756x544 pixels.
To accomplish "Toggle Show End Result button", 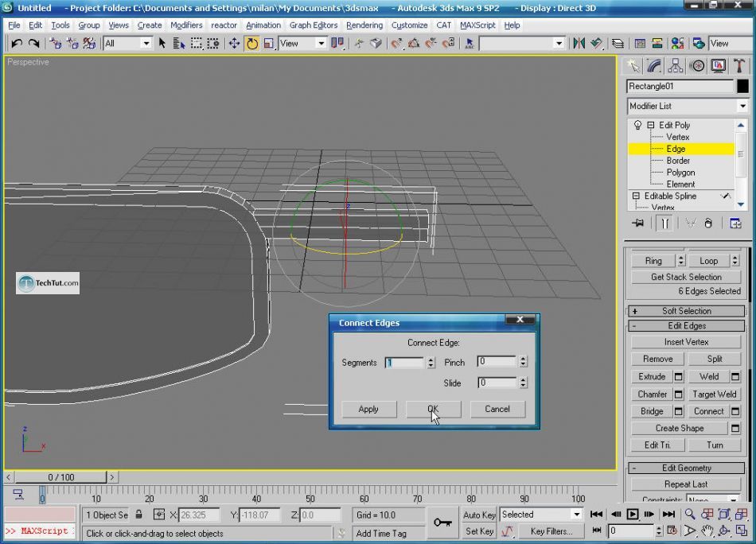I will tap(664, 223).
